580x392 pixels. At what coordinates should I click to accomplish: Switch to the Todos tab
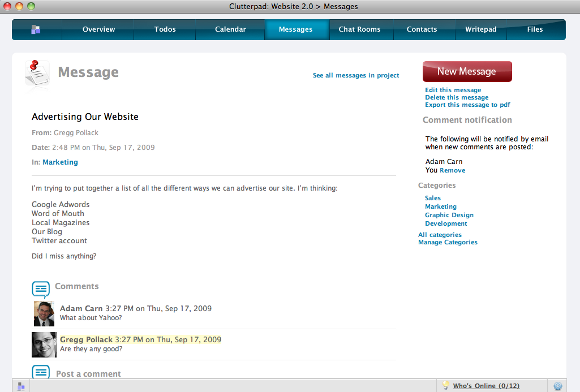165,29
